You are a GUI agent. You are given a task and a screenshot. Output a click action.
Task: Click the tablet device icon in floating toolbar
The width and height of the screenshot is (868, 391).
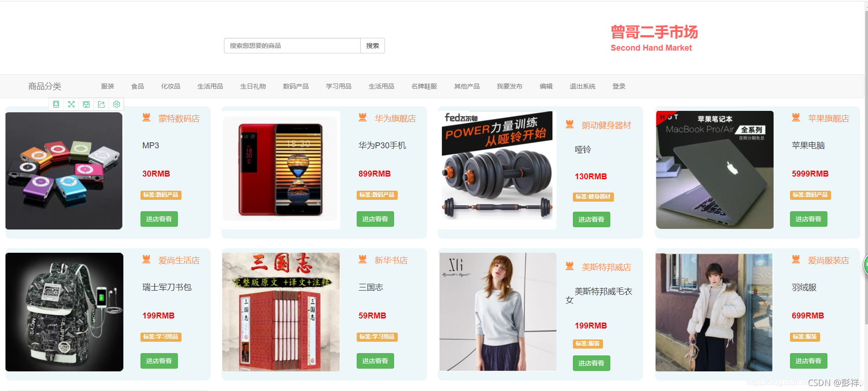pyautogui.click(x=56, y=104)
